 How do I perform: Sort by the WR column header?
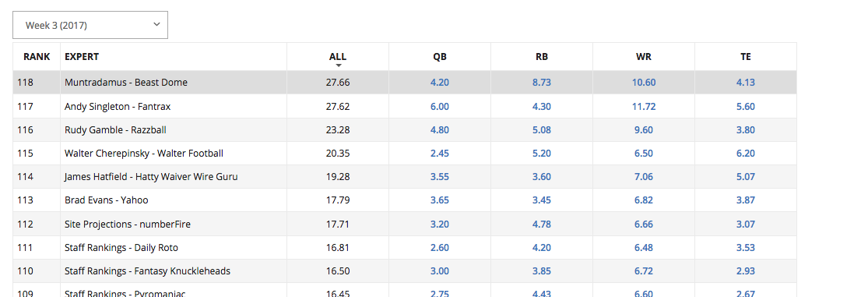click(644, 57)
